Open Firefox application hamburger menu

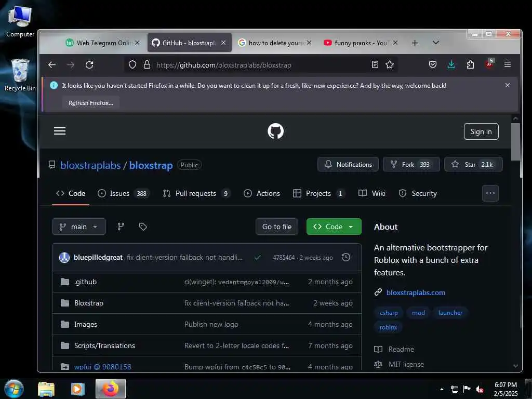[508, 64]
